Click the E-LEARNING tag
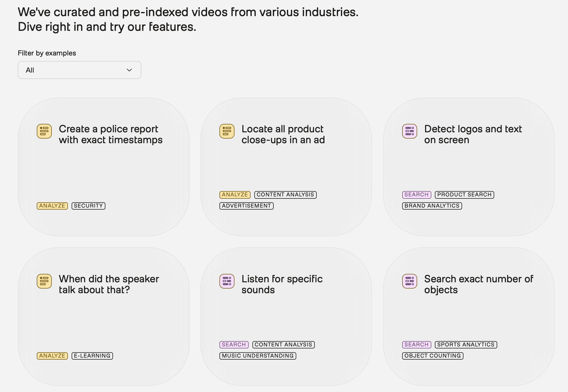568x392 pixels. tap(92, 356)
